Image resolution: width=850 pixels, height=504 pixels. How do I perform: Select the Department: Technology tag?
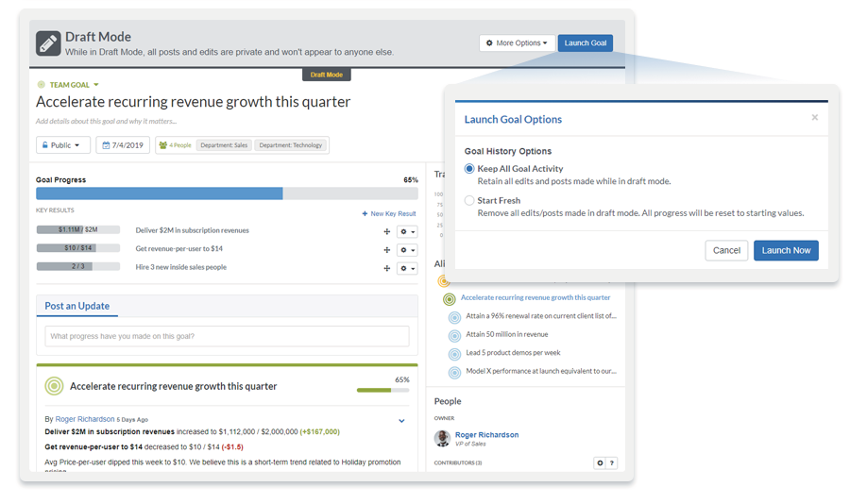pos(291,145)
